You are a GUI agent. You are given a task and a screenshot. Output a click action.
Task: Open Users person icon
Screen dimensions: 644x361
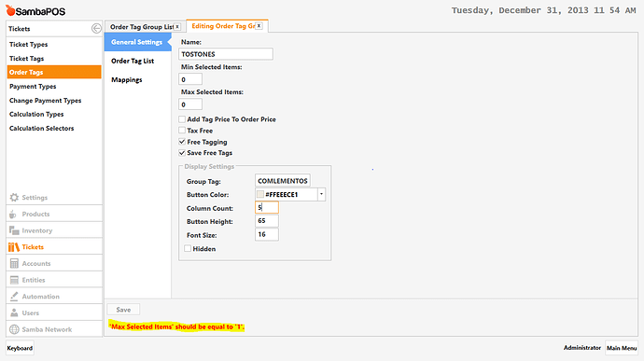point(14,312)
